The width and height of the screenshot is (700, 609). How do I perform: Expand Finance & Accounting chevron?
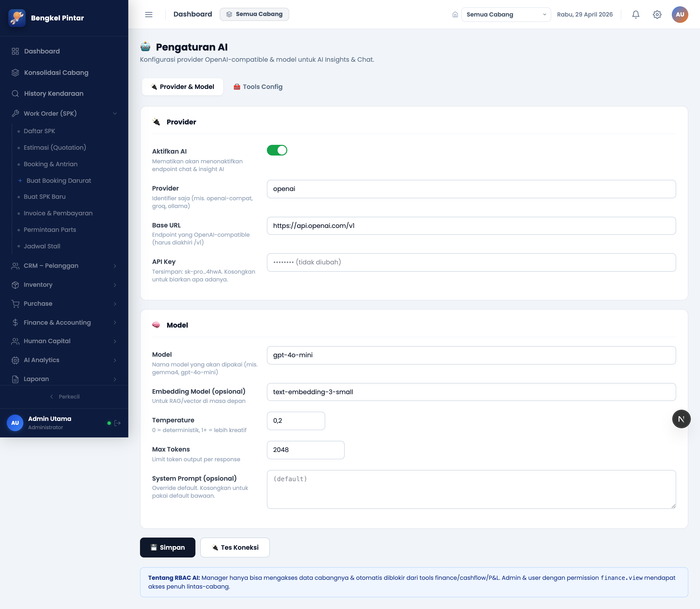click(115, 322)
